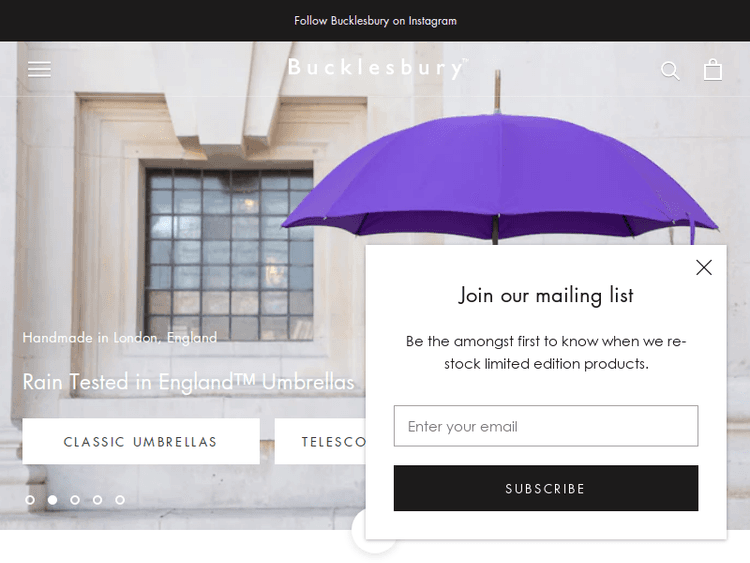Image resolution: width=750 pixels, height=563 pixels.
Task: Select the active second slide dot
Action: click(53, 500)
